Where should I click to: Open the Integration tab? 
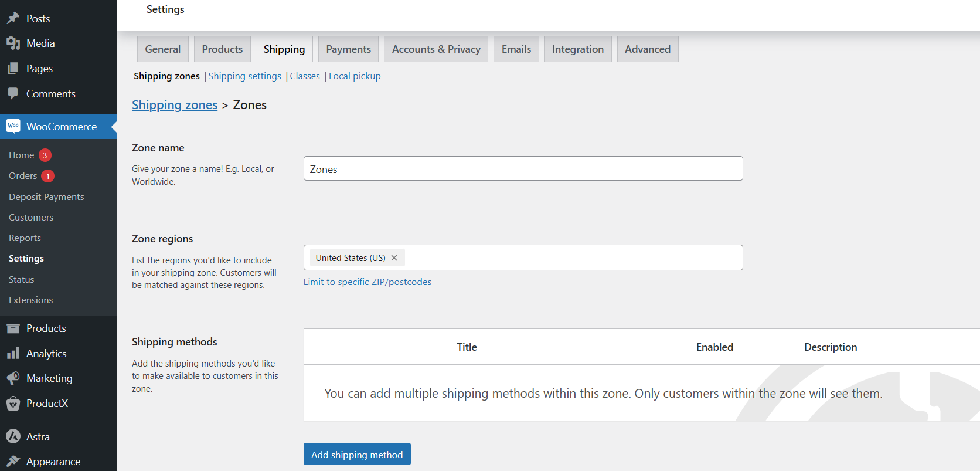(x=578, y=49)
